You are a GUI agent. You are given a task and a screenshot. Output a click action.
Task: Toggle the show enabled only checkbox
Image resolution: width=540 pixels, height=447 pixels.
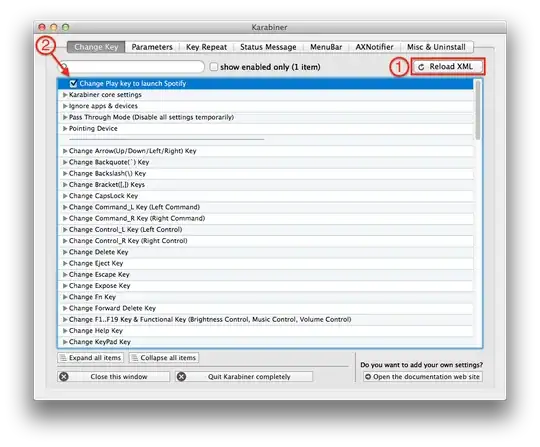pos(214,67)
